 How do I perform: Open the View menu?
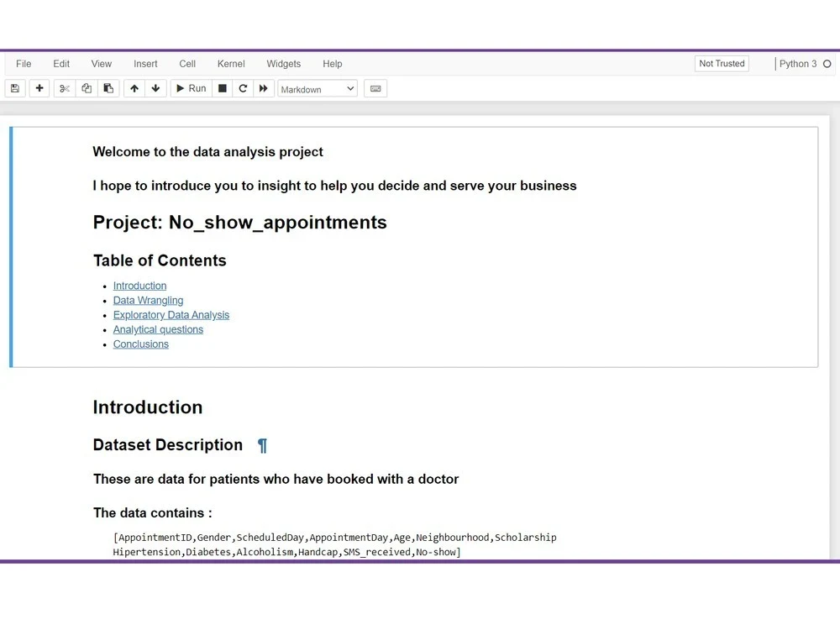pos(102,64)
